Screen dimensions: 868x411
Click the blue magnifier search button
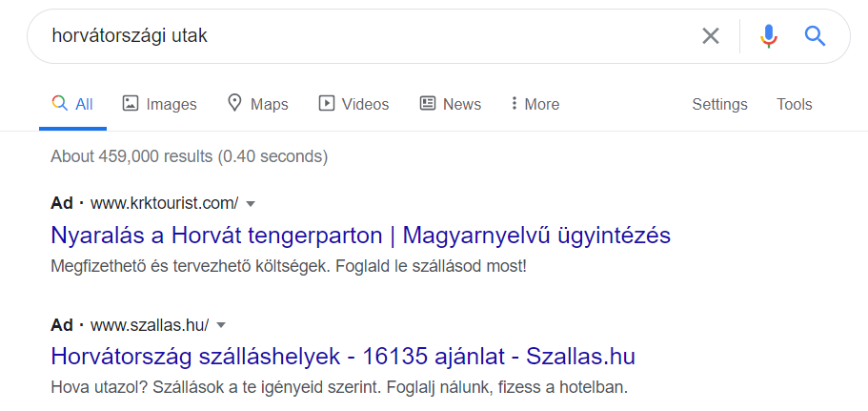(815, 36)
